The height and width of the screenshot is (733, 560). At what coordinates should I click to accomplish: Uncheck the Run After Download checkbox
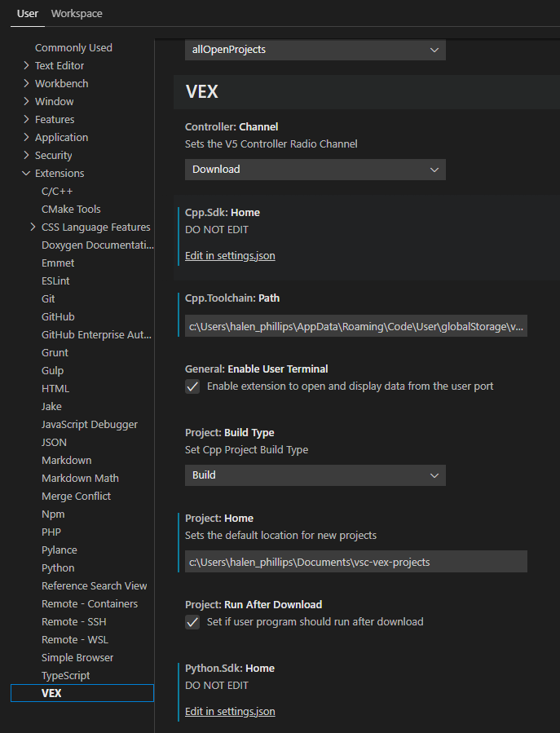pyautogui.click(x=192, y=622)
